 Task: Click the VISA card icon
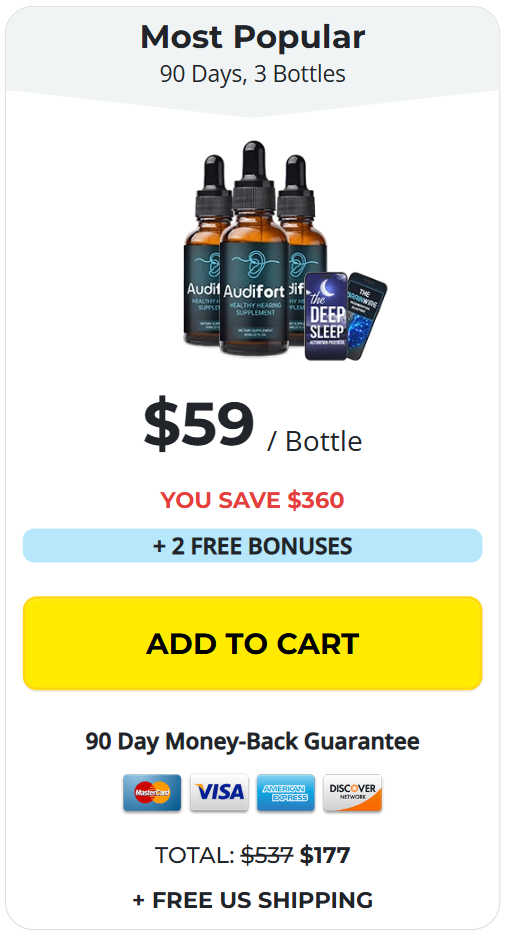219,793
